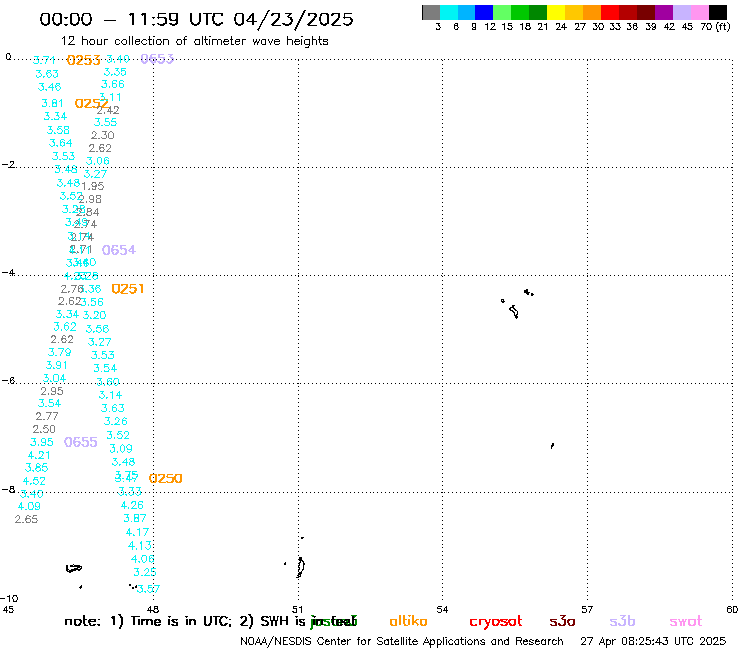Click the gray value 2.77
740x650 pixels.
47,416
